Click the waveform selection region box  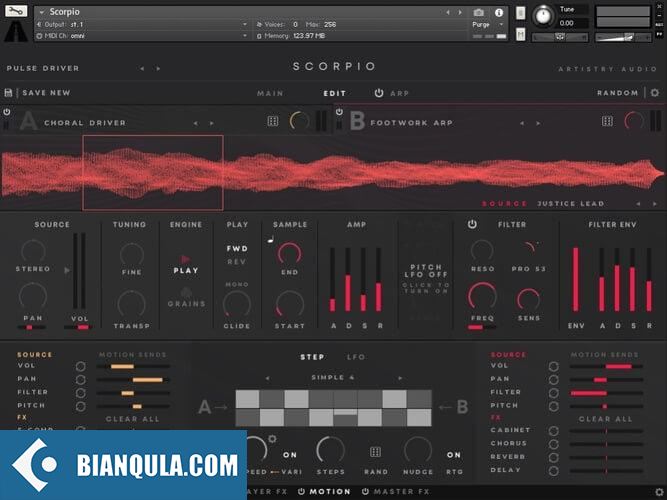coord(153,173)
